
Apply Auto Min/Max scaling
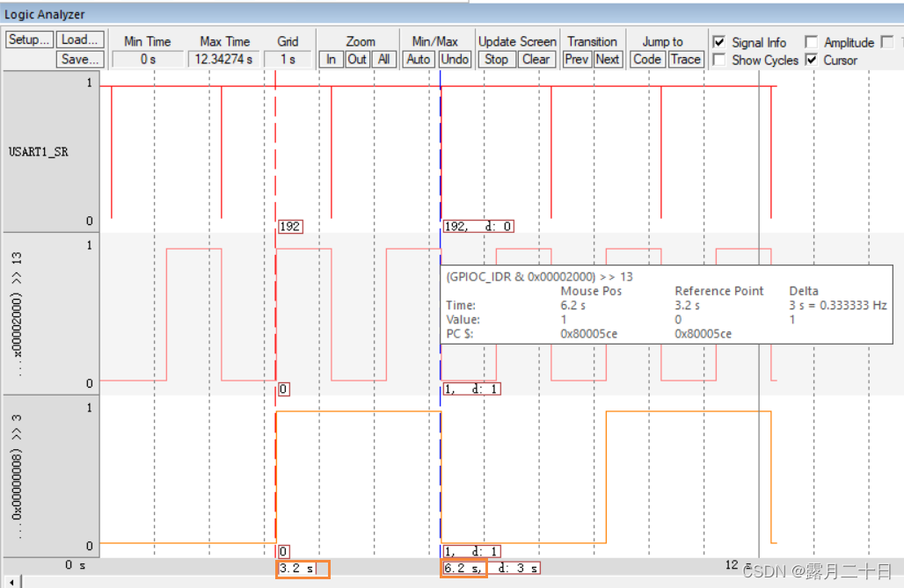coord(419,60)
